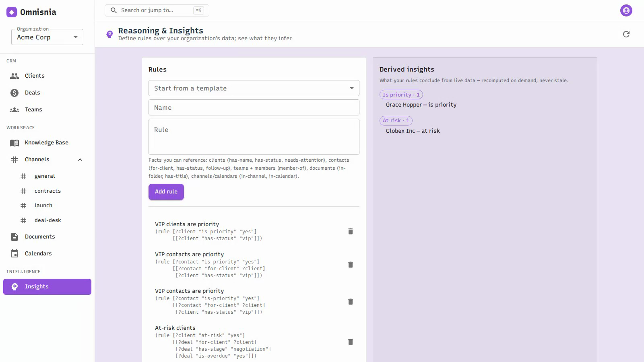The width and height of the screenshot is (644, 362).
Task: Click the Omnisnia logo icon
Action: click(12, 12)
